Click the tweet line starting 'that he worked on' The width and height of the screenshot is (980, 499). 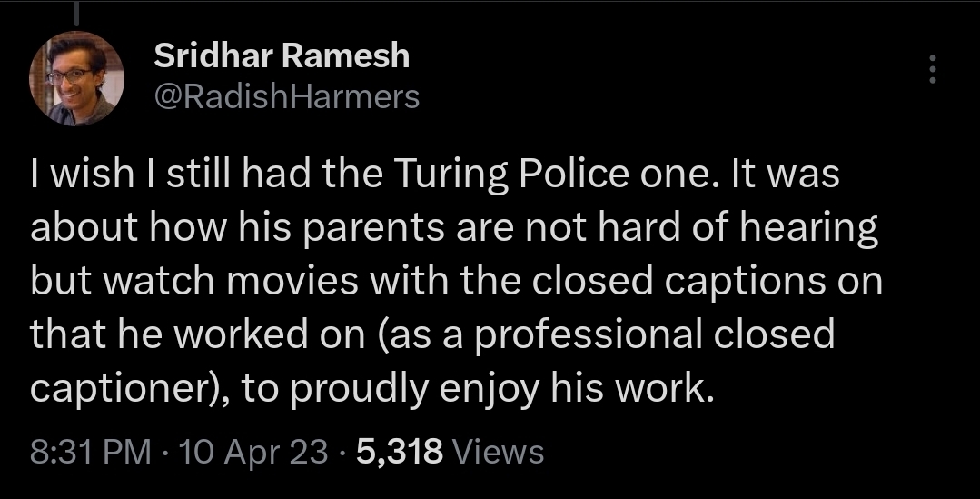tap(432, 335)
